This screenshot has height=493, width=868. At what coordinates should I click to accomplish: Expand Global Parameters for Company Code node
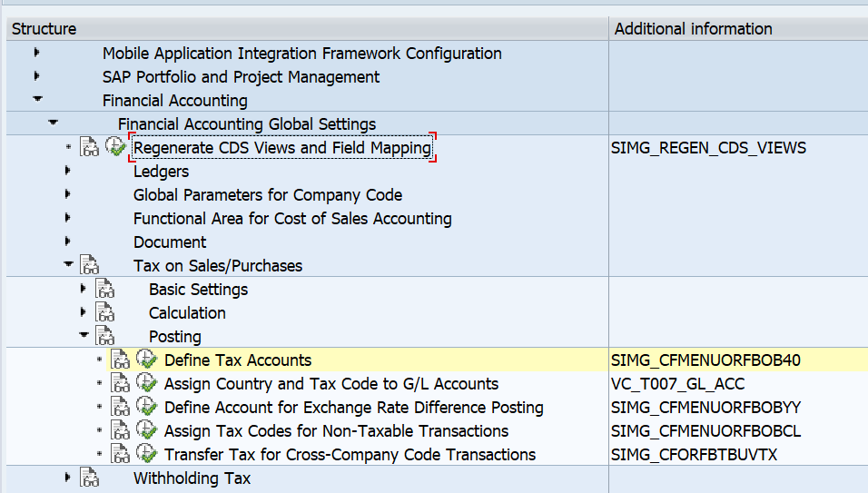point(67,194)
